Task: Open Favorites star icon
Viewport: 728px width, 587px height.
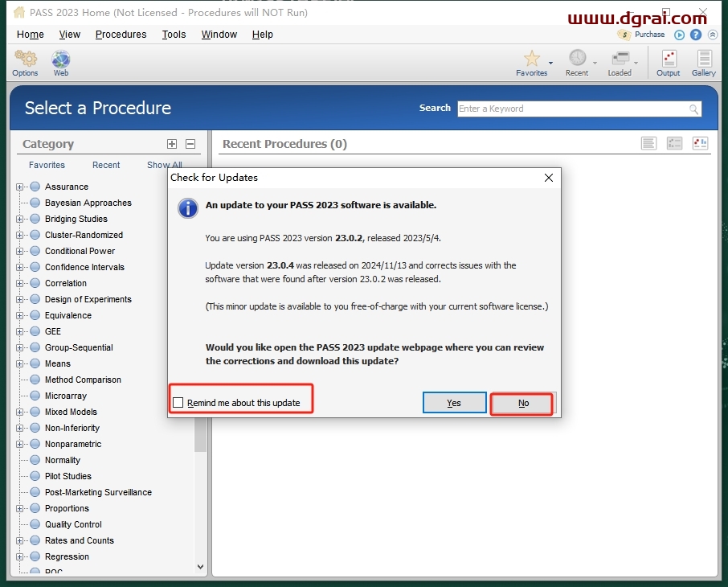Action: (532, 59)
